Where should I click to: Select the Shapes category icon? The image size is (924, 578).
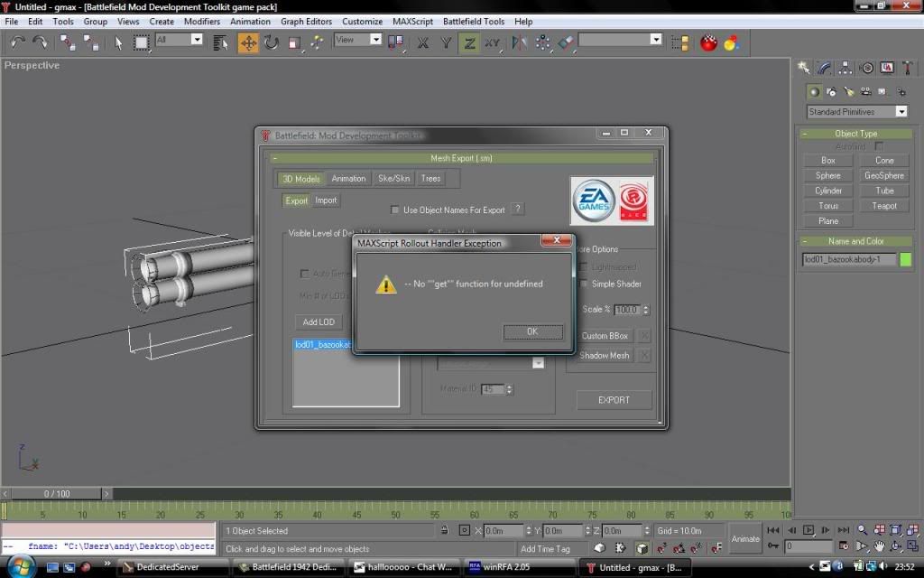point(831,91)
